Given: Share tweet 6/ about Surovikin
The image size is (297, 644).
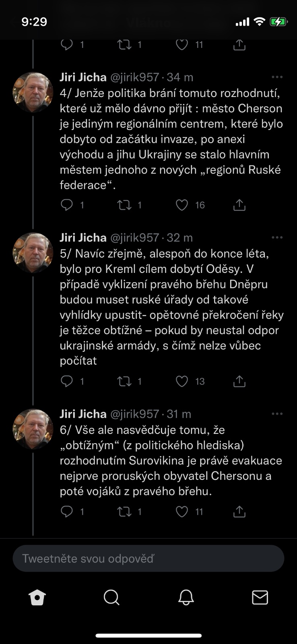Looking at the screenshot, I should pyautogui.click(x=239, y=512).
